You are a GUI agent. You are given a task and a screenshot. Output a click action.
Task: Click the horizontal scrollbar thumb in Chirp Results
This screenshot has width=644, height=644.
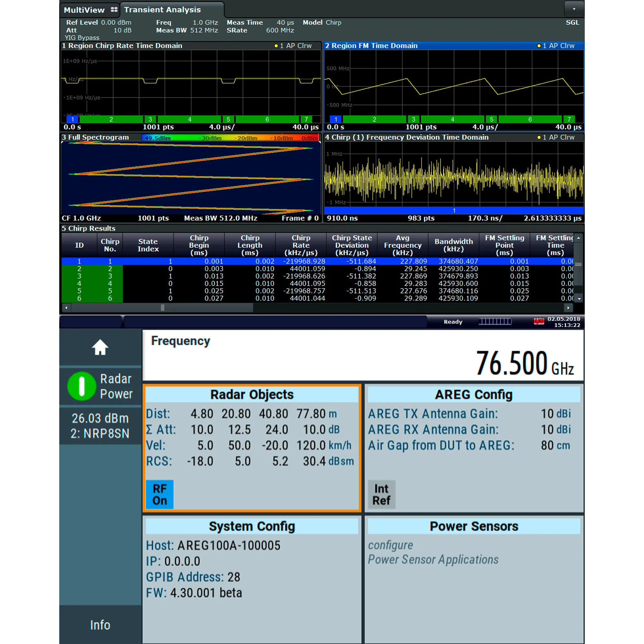tap(162, 308)
